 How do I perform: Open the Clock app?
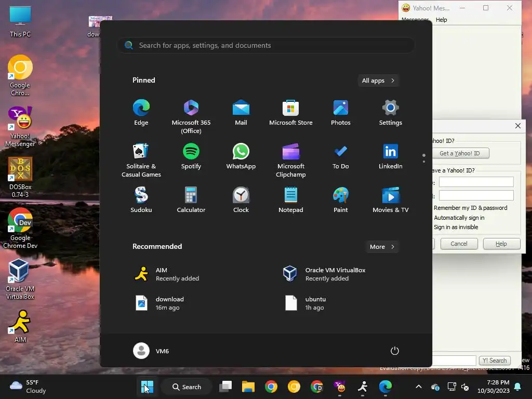[241, 200]
